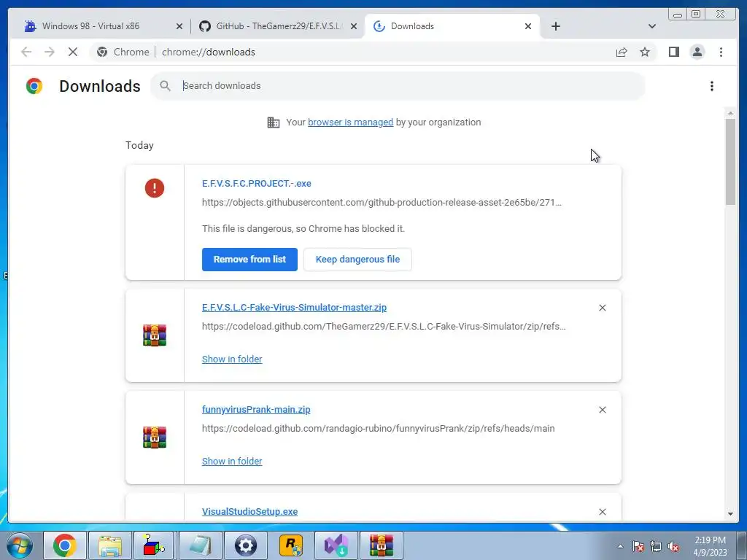Image resolution: width=747 pixels, height=560 pixels.
Task: Click the Chrome logo beside Downloads heading
Action: 34,86
